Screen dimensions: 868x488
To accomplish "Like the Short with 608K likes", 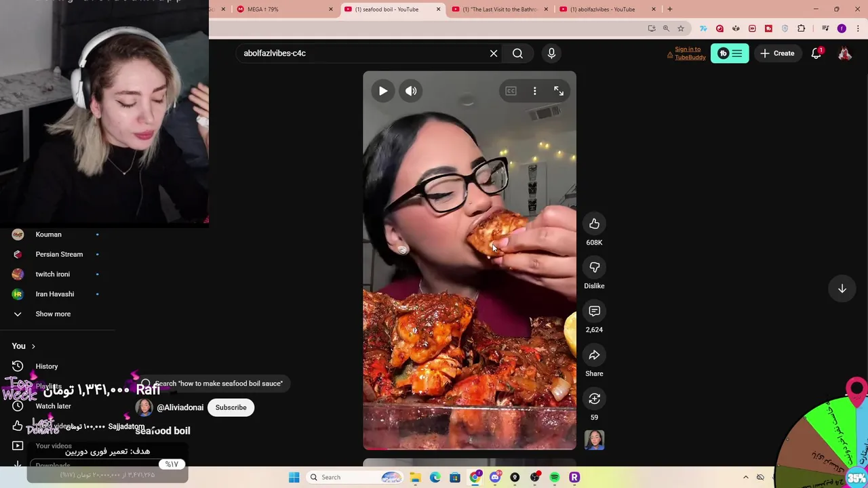I will pos(594,224).
